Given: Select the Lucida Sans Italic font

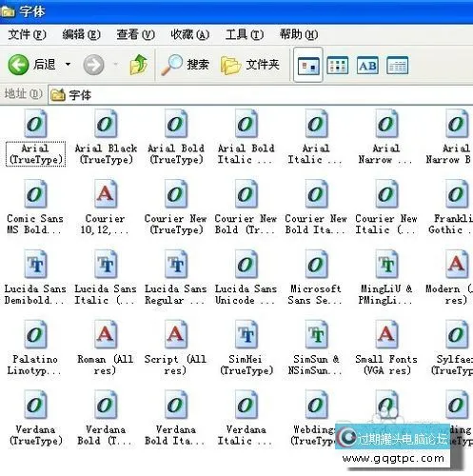Looking at the screenshot, I should click(106, 264).
